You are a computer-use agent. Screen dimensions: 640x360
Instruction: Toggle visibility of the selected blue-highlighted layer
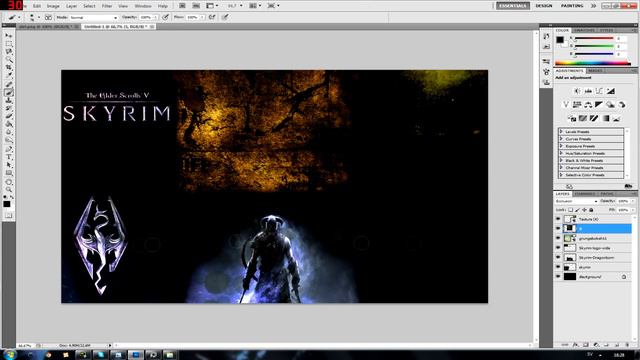coord(558,229)
